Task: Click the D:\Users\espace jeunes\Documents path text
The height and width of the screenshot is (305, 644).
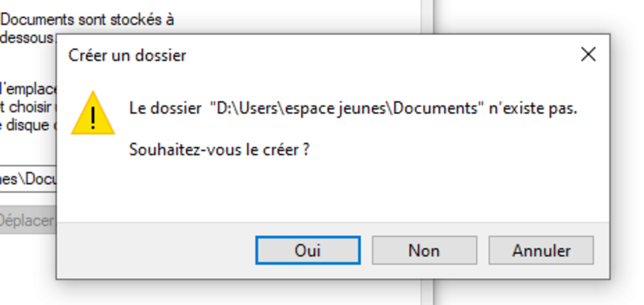Action: click(344, 108)
